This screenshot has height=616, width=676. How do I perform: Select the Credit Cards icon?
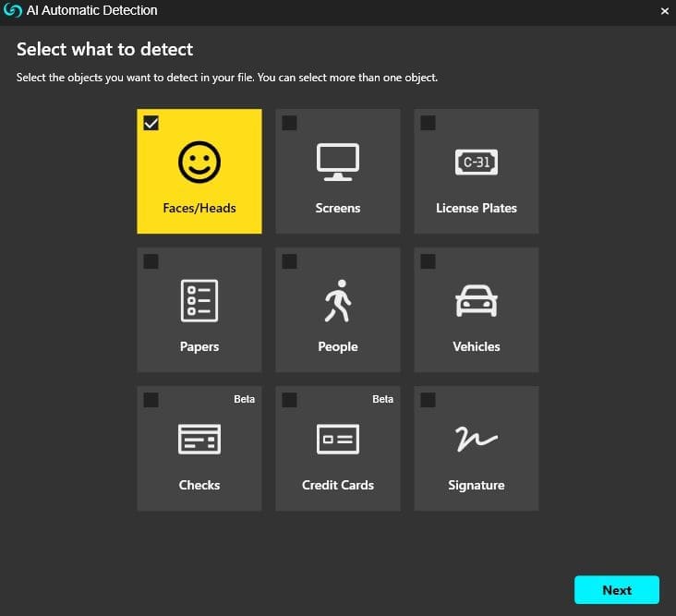[337, 440]
